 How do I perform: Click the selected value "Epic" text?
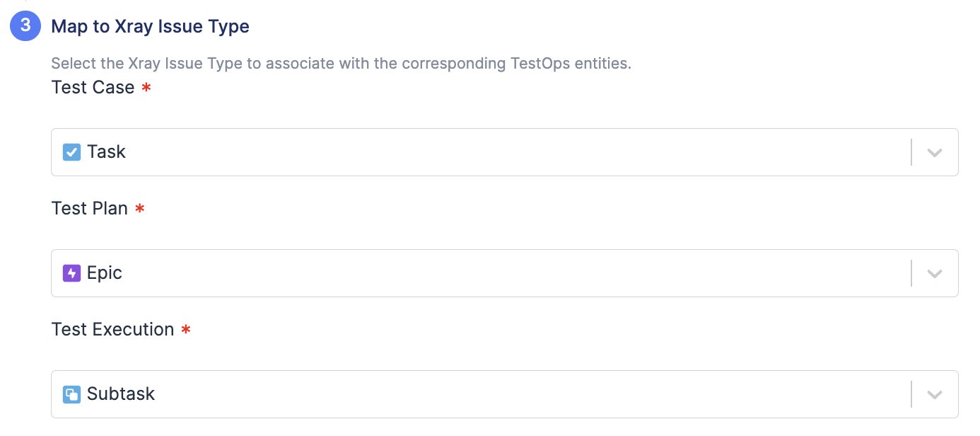pos(105,273)
